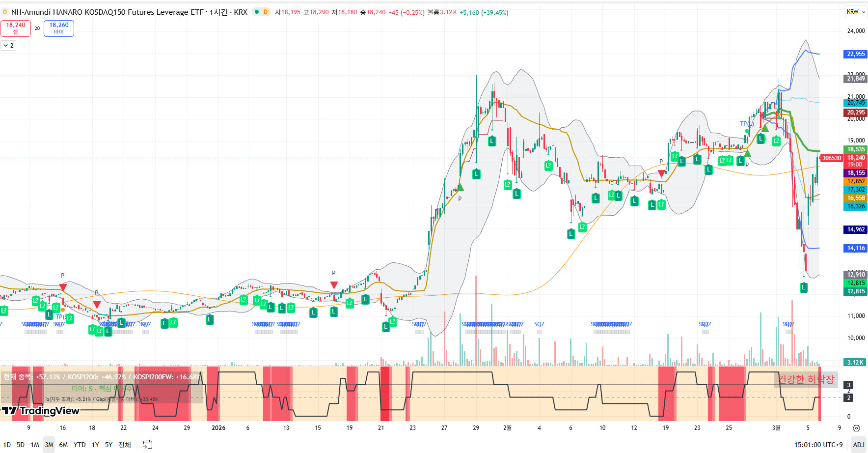This screenshot has height=453, width=868.
Task: Click the 14,962 dark blue price label
Action: pos(856,229)
